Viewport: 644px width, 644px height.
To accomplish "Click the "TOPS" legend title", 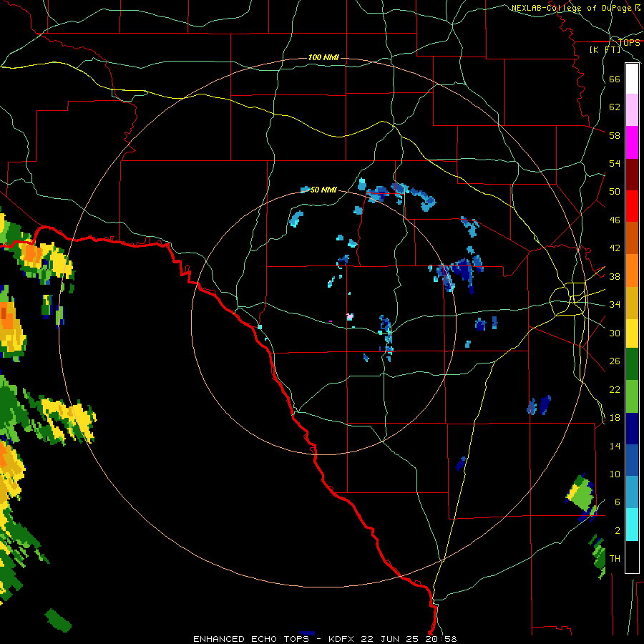I will 629,42.
